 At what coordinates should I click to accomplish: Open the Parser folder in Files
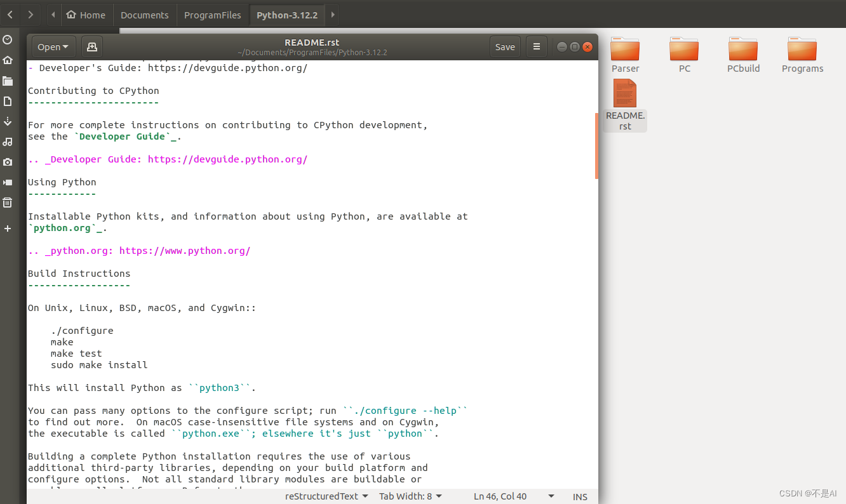point(625,55)
